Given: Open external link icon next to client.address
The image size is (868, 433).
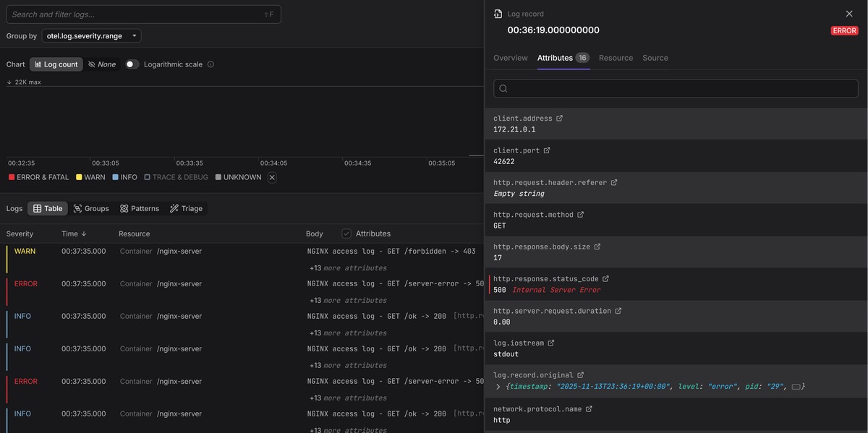Looking at the screenshot, I should 559,119.
